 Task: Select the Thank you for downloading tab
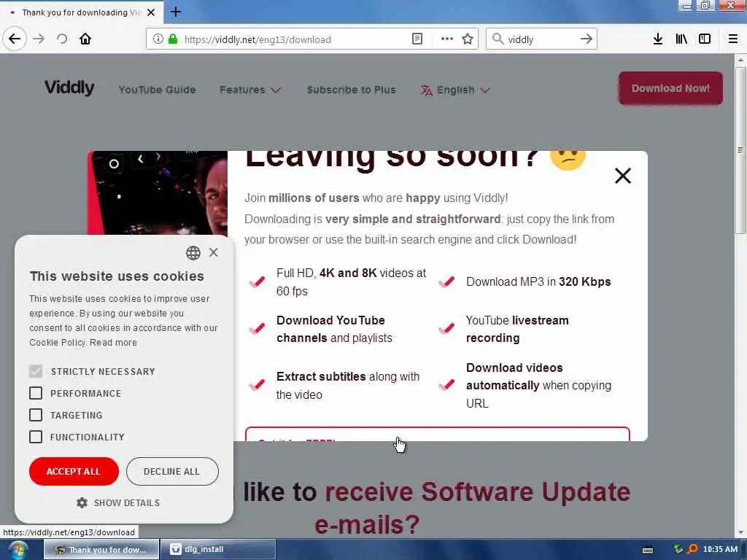coord(82,12)
